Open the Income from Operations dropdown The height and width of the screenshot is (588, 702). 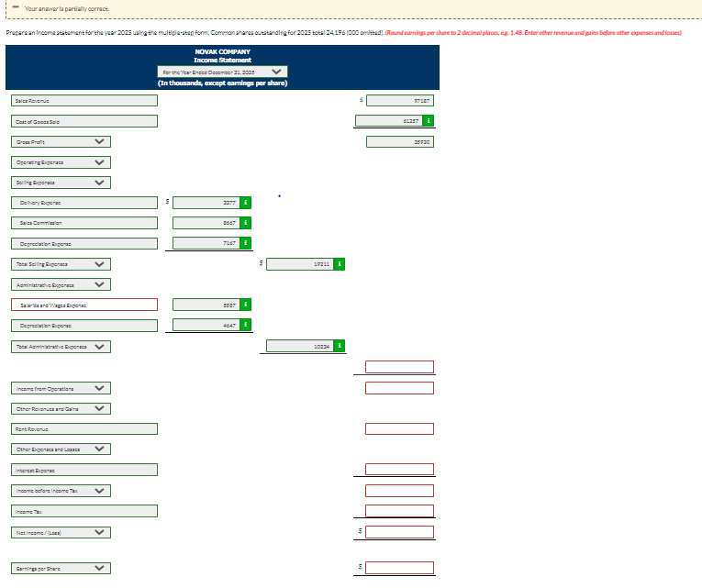click(61, 388)
